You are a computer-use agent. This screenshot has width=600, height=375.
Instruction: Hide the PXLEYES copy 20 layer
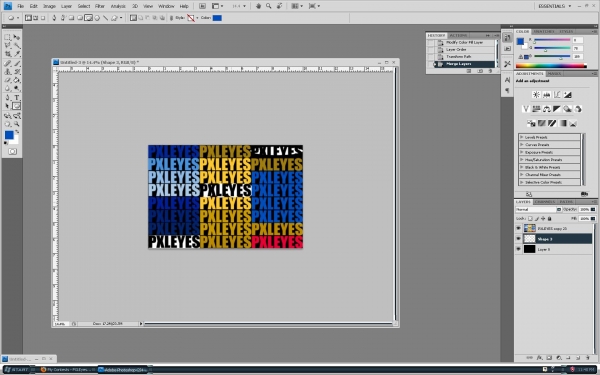(518, 228)
